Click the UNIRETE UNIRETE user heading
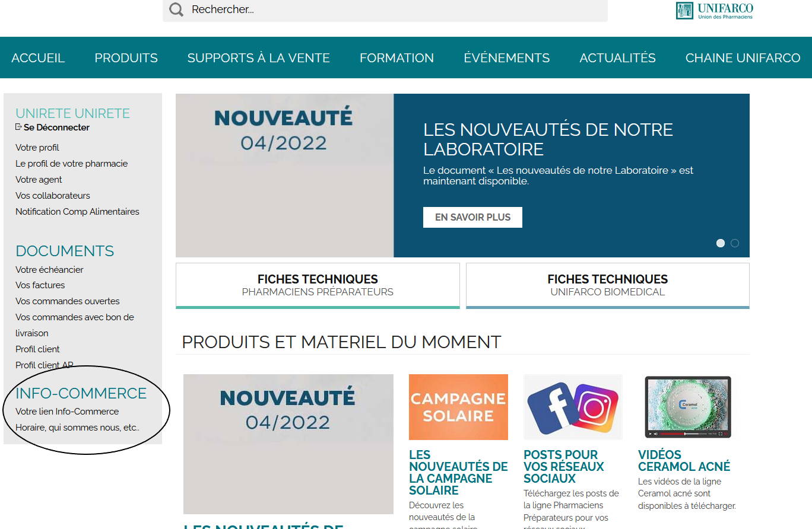 point(72,113)
